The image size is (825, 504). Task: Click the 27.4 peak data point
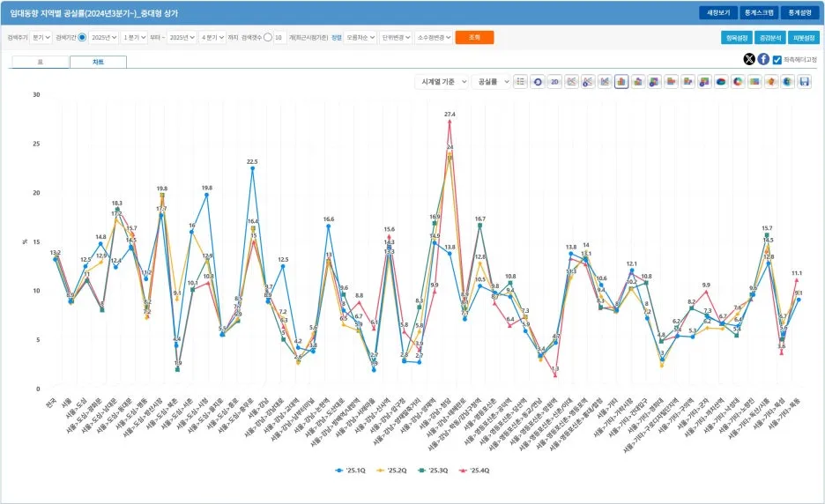pyautogui.click(x=450, y=122)
